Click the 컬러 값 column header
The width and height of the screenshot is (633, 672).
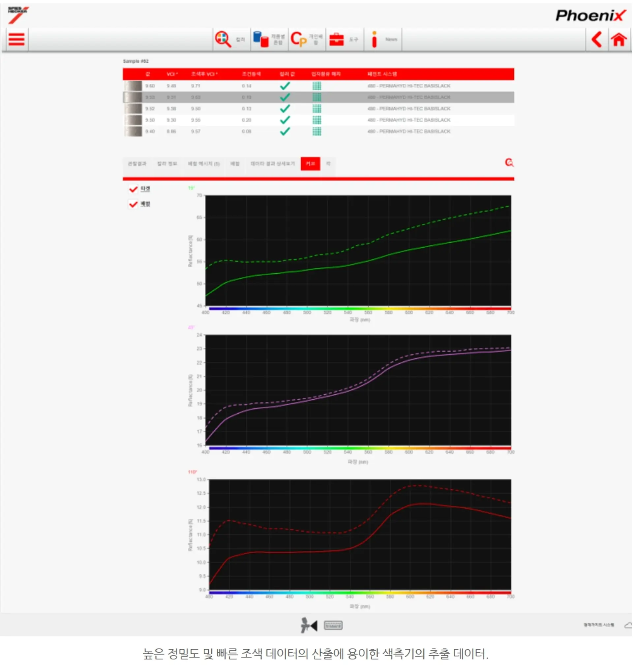[287, 74]
